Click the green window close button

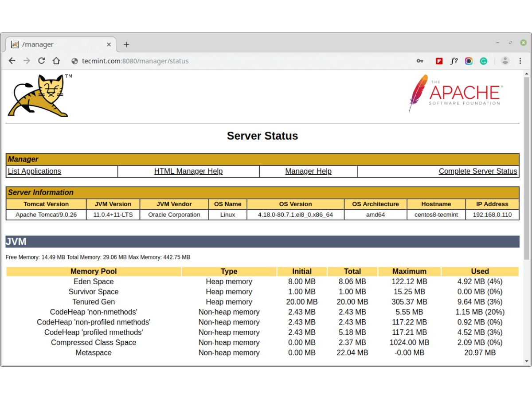(x=523, y=43)
